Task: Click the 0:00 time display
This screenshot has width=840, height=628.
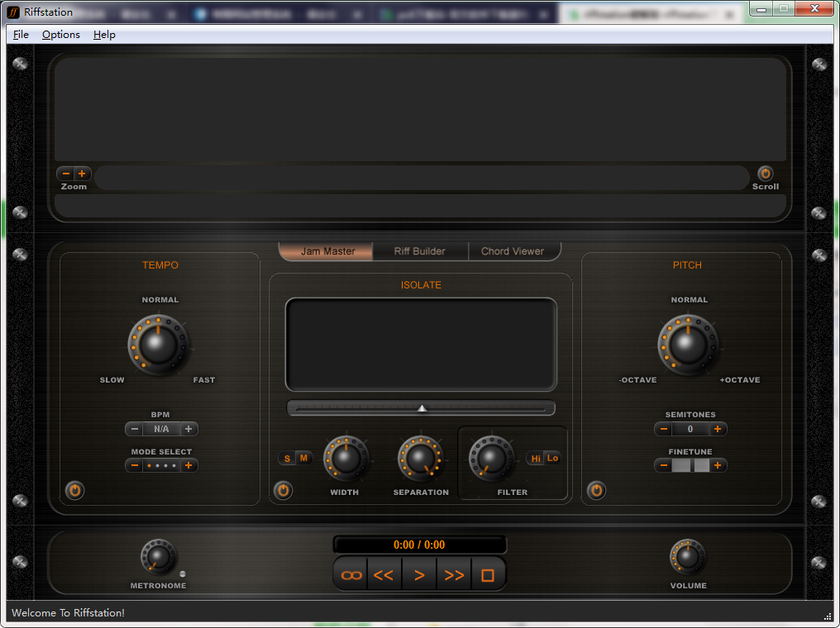Action: [x=419, y=545]
